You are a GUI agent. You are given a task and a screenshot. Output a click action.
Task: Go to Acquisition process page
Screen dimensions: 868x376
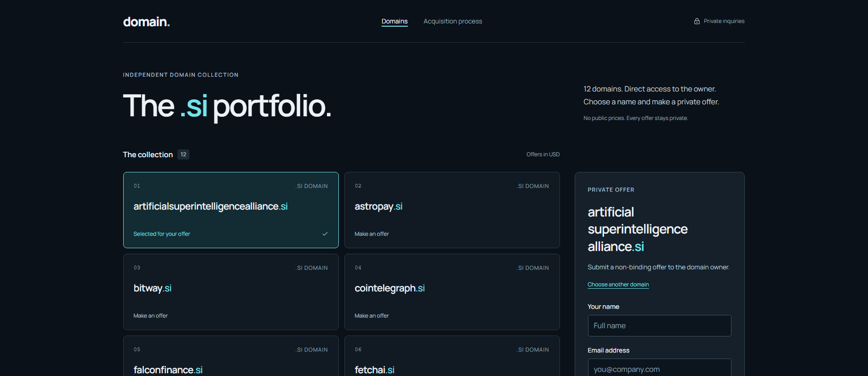[x=453, y=21]
